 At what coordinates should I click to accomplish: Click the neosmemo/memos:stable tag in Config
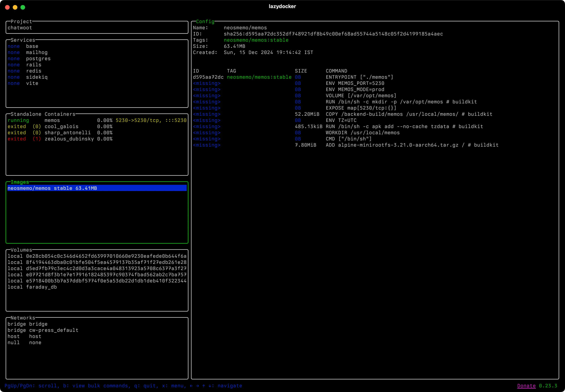256,40
